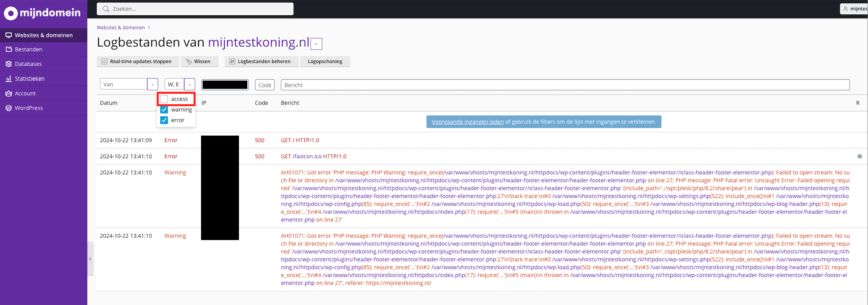Viewport: 868px width, 305px height.
Task: Click the WordPress logo icon in sidebar
Action: point(9,108)
